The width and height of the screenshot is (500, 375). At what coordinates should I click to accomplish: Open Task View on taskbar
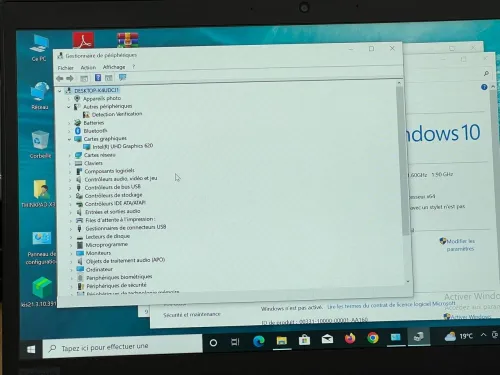[x=235, y=342]
